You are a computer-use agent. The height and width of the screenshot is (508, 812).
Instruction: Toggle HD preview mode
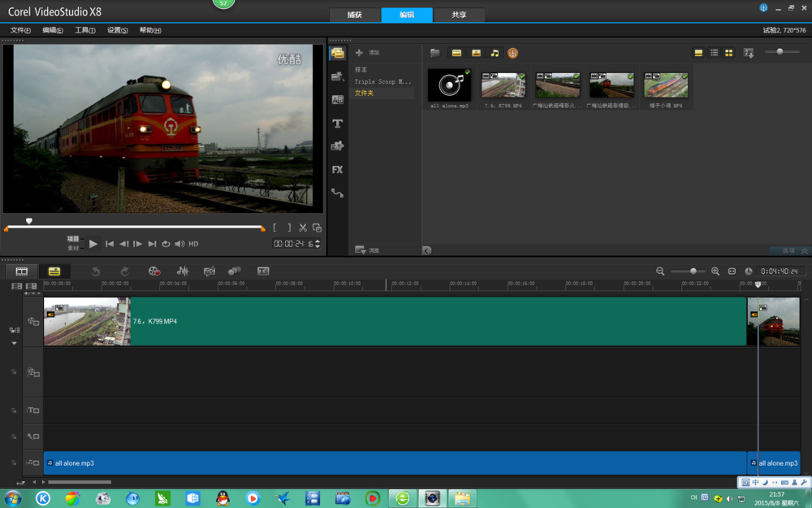[194, 244]
